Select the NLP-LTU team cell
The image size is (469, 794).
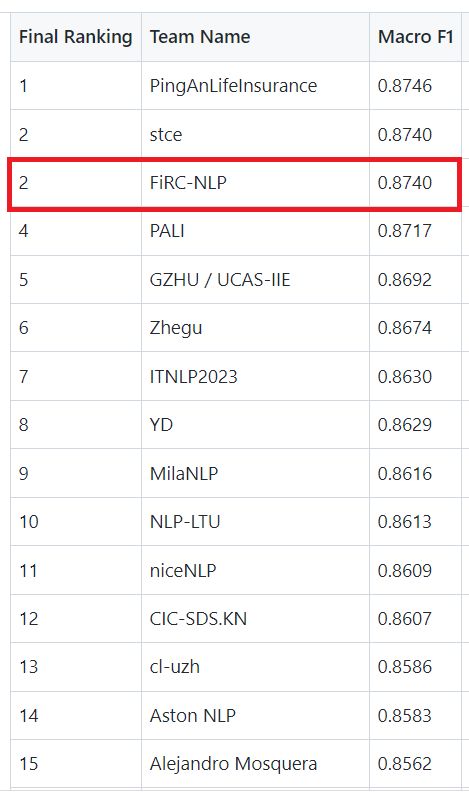click(x=255, y=522)
